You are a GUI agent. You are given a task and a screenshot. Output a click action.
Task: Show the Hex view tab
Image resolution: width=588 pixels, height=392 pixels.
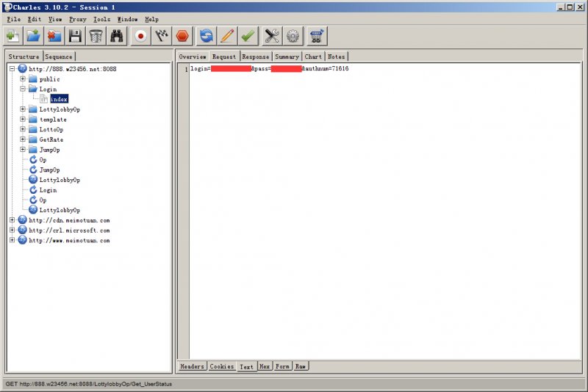[265, 366]
